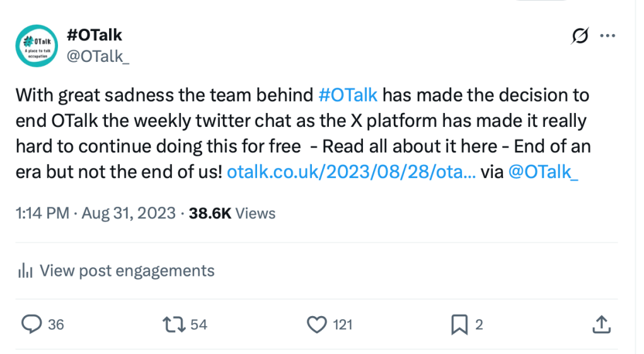Open the otalk.co.uk/2023/08/28 link

351,172
